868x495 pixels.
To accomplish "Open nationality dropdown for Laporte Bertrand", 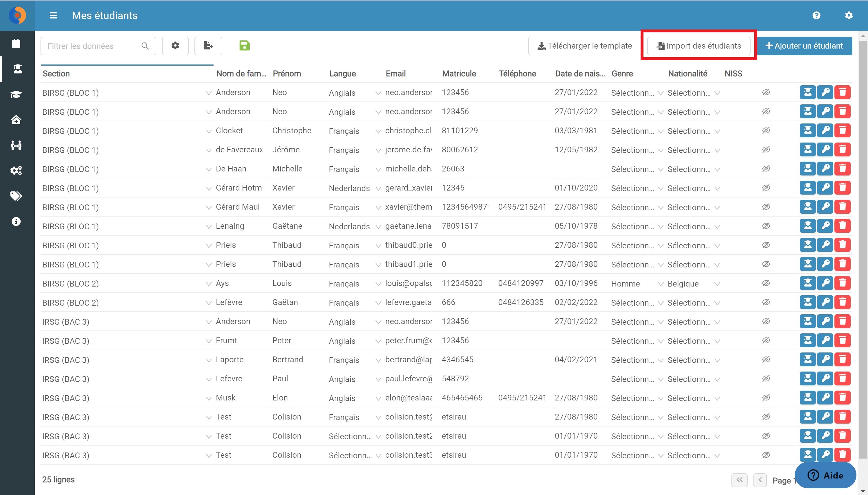I will tap(717, 360).
